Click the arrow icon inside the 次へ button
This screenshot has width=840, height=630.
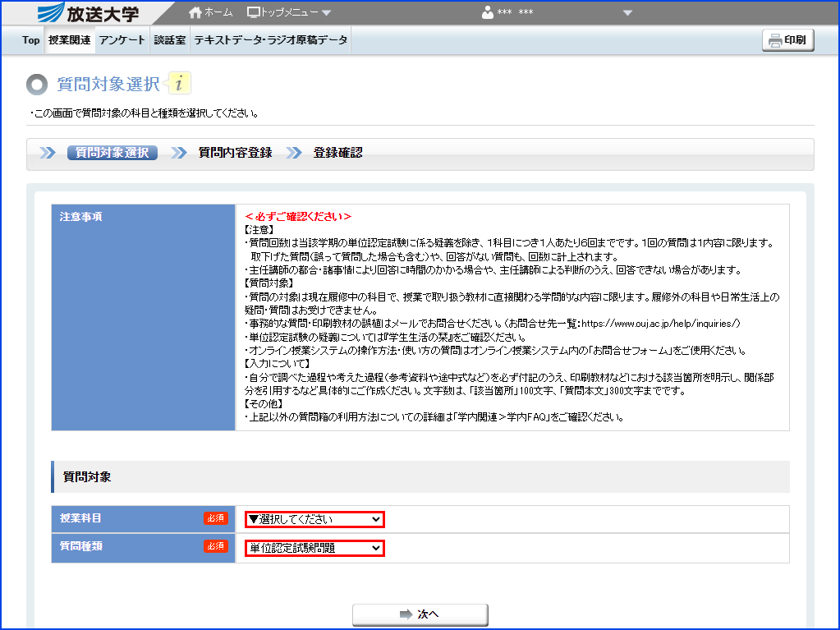pyautogui.click(x=407, y=614)
